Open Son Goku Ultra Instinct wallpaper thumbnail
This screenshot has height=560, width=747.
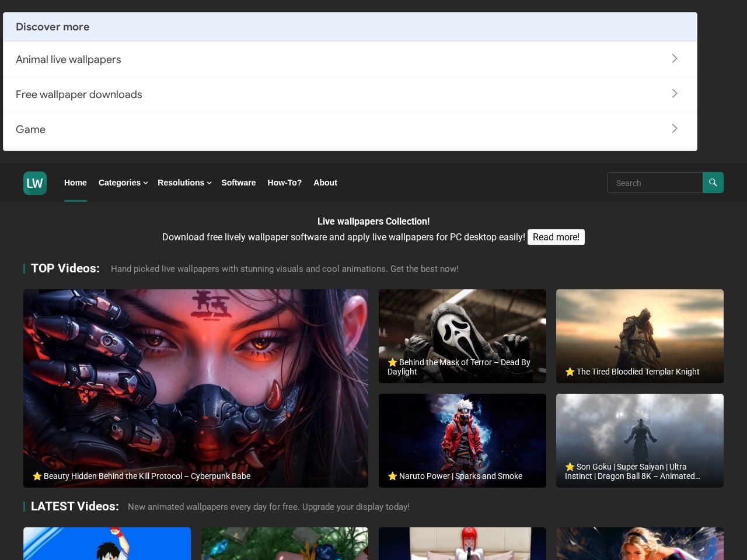(x=640, y=440)
